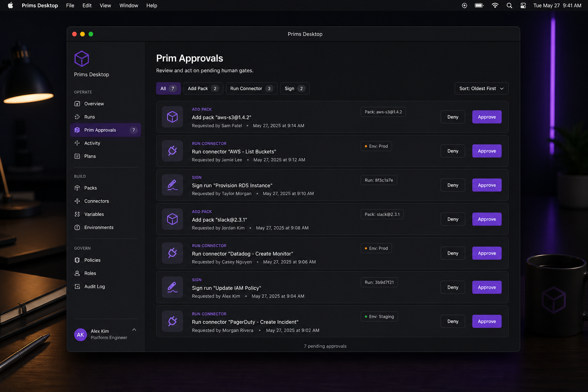Click 'Requested by Morgan Rivera' text
This screenshot has height=392, width=588.
(x=222, y=330)
